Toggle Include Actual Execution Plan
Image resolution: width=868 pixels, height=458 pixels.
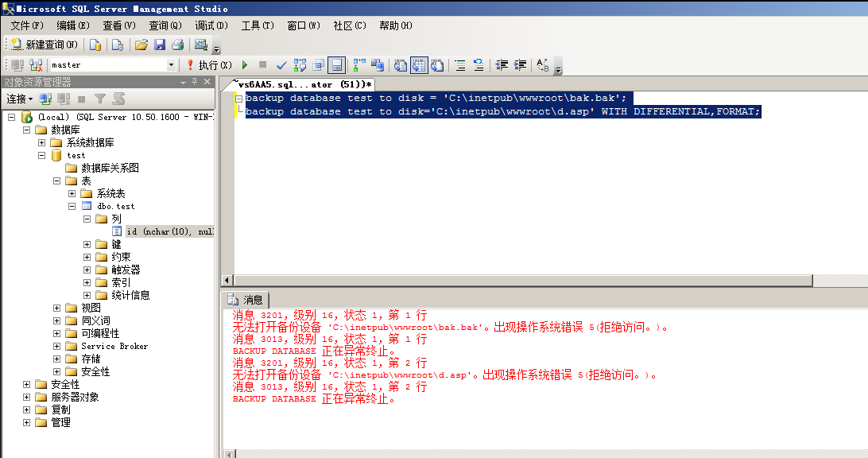tap(359, 65)
